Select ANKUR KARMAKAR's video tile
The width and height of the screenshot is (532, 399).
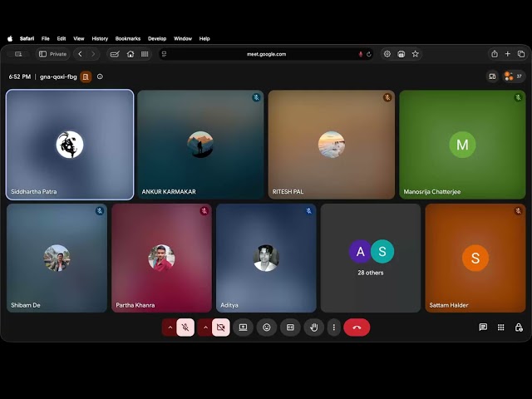coord(200,145)
